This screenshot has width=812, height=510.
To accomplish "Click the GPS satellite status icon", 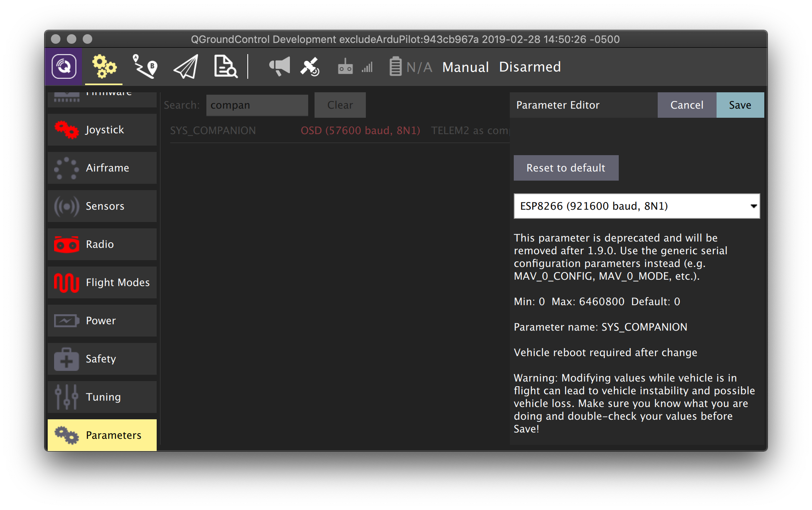I will pyautogui.click(x=310, y=66).
